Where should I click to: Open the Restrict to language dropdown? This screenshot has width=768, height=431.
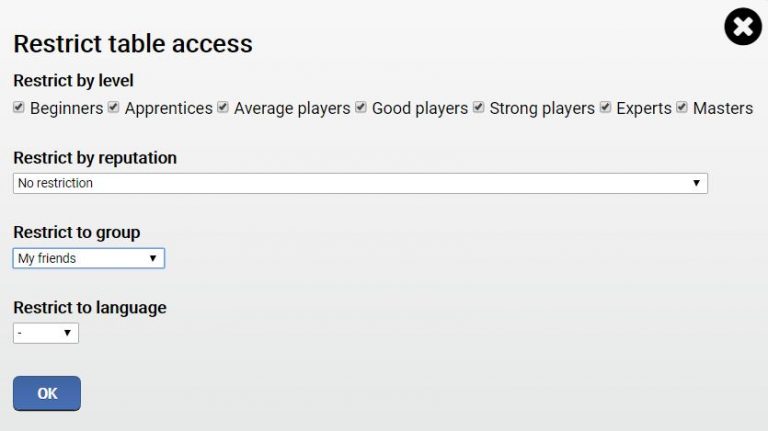[x=46, y=333]
